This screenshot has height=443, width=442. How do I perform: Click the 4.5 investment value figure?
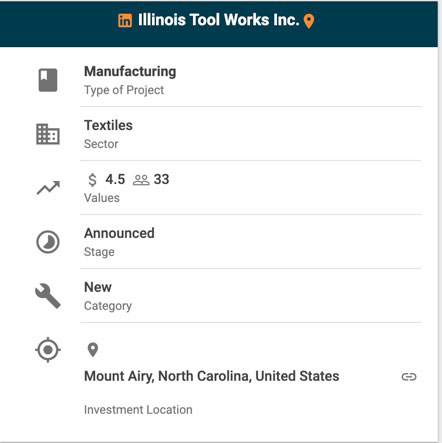click(115, 180)
